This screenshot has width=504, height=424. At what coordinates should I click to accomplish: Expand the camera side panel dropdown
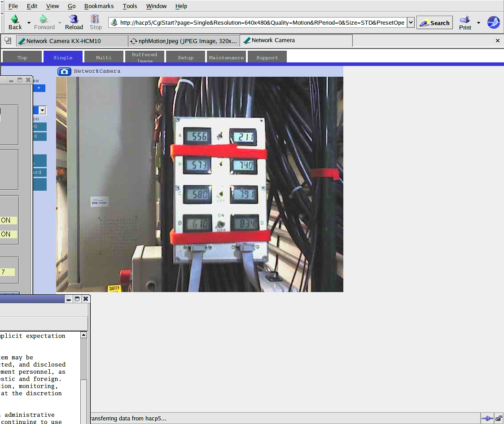click(42, 110)
